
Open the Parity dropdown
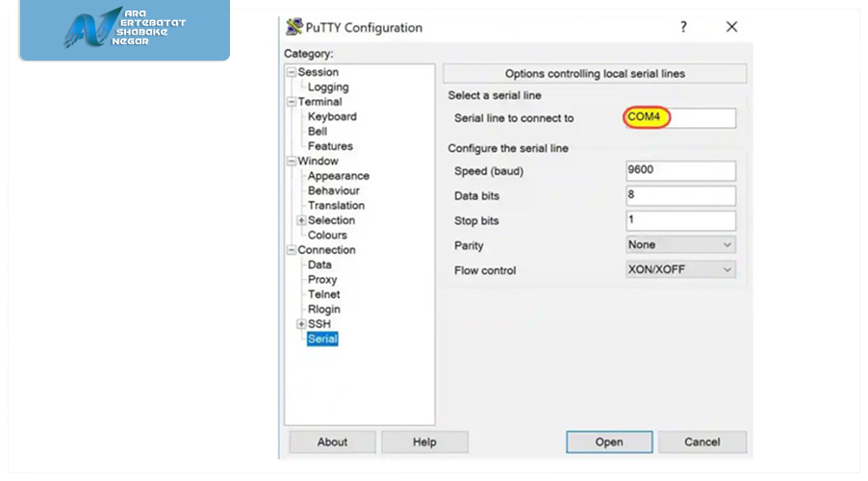(x=680, y=244)
